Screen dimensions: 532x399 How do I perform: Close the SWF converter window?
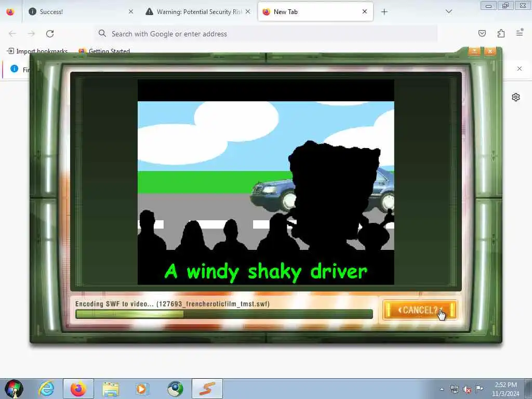(490, 51)
